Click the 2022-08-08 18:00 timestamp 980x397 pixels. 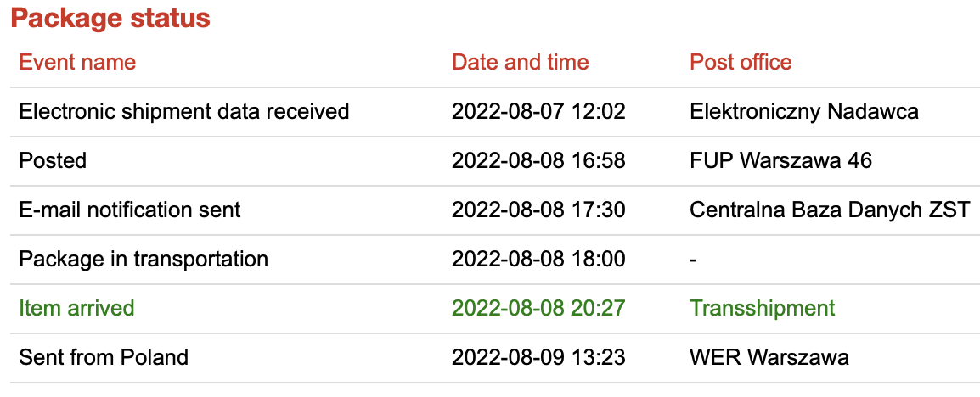click(538, 259)
